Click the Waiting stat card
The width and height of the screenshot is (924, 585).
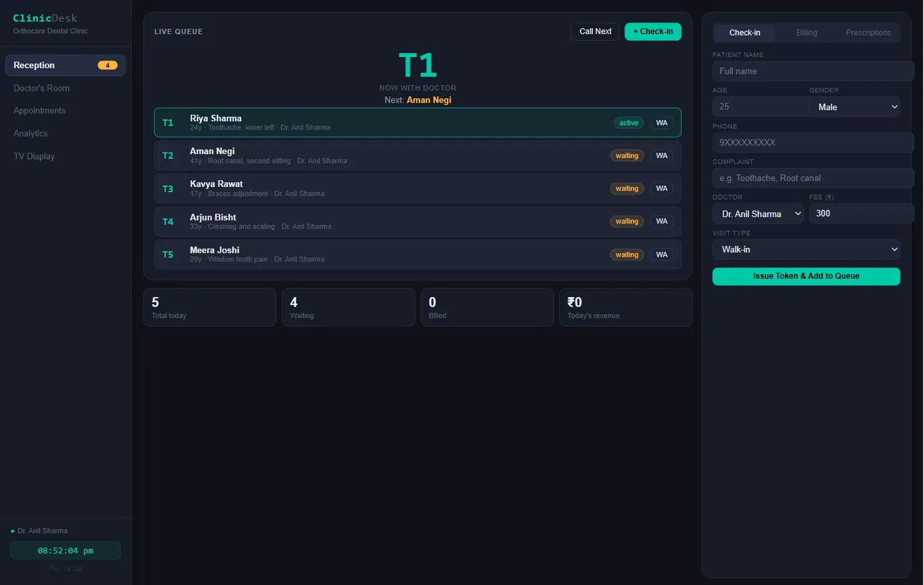[349, 307]
